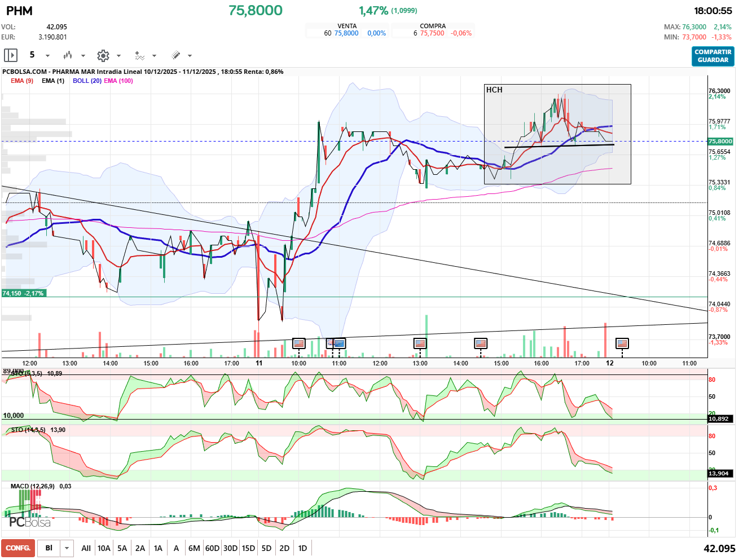Open the drawing tools dropdown arrow
Image resolution: width=743 pixels, height=560 pixels.
tap(190, 55)
